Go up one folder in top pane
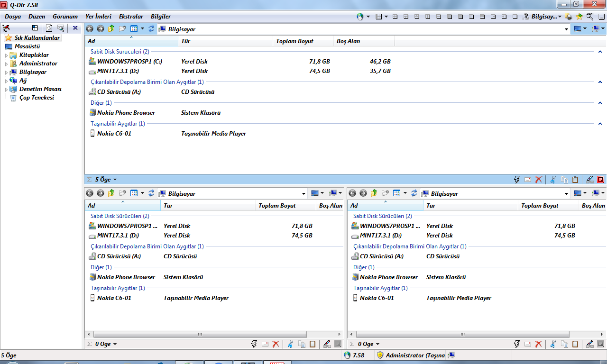607x364 pixels. [x=111, y=29]
